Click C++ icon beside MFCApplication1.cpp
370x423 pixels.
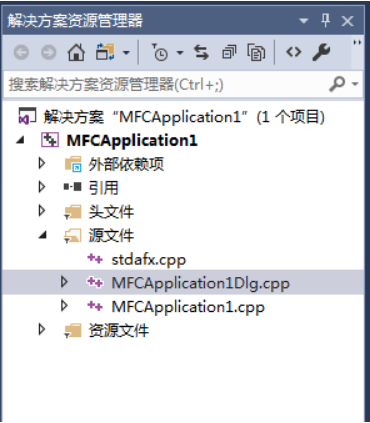(x=95, y=306)
